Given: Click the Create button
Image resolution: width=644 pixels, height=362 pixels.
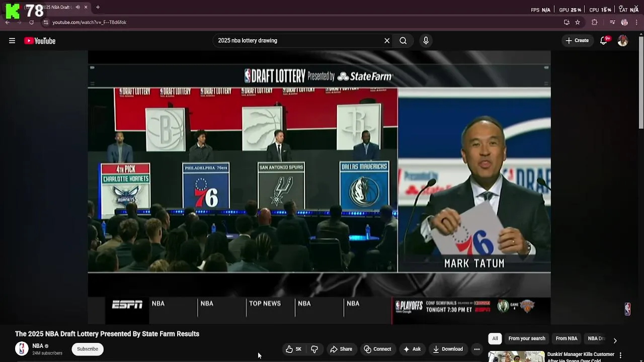Looking at the screenshot, I should [577, 41].
